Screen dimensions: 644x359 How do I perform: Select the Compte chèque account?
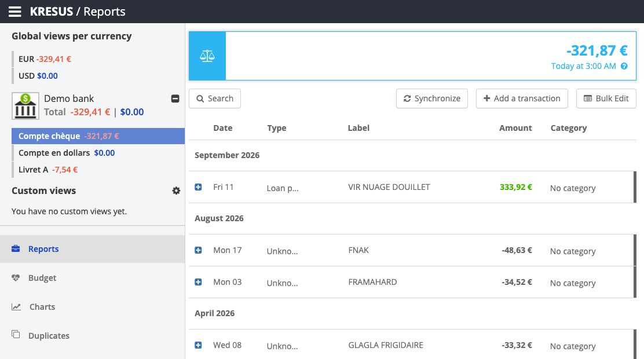click(98, 136)
